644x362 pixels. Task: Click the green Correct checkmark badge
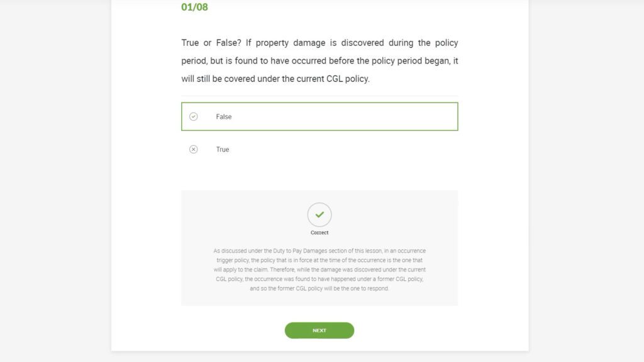pyautogui.click(x=319, y=215)
